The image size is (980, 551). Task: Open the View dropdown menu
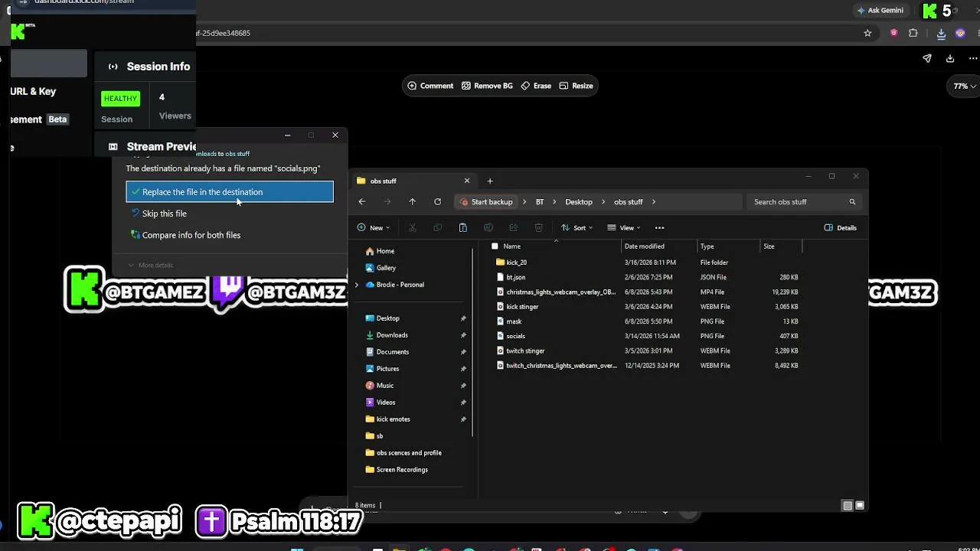(624, 228)
